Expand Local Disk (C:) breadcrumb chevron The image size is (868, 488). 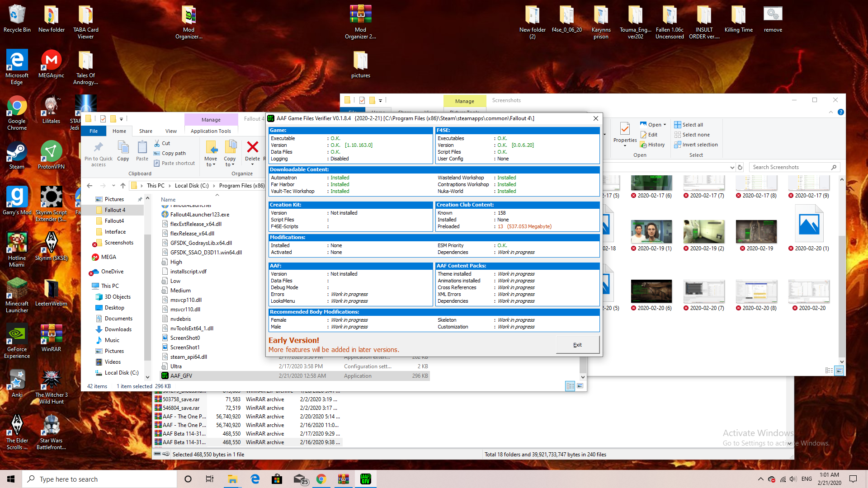(x=214, y=186)
